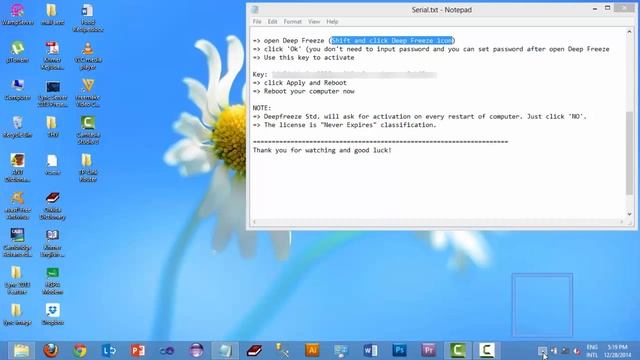Click the 'NOTE:' line in Notepad
This screenshot has width=640, height=360.
262,108
